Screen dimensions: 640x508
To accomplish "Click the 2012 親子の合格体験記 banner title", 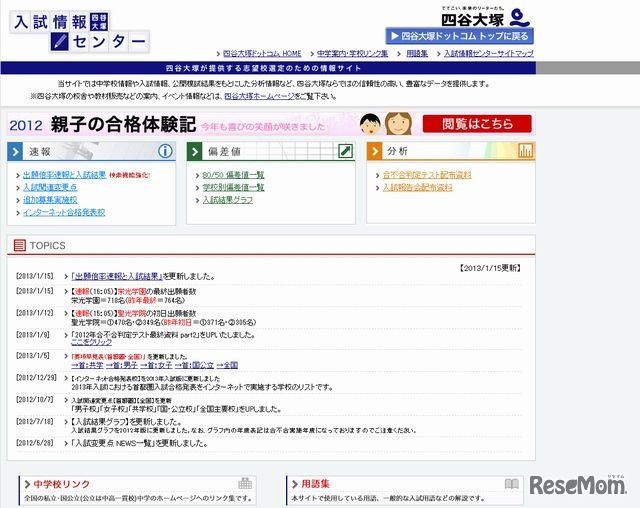I will click(102, 124).
